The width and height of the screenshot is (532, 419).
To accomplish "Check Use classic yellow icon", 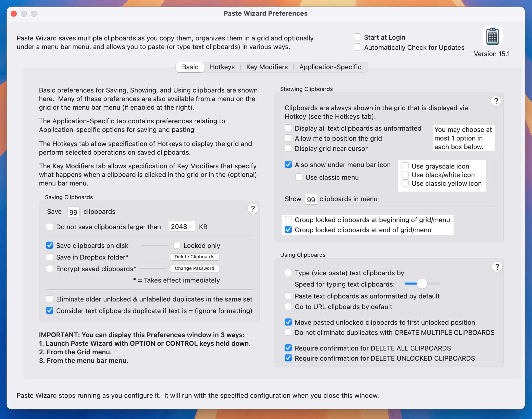I will click(405, 183).
